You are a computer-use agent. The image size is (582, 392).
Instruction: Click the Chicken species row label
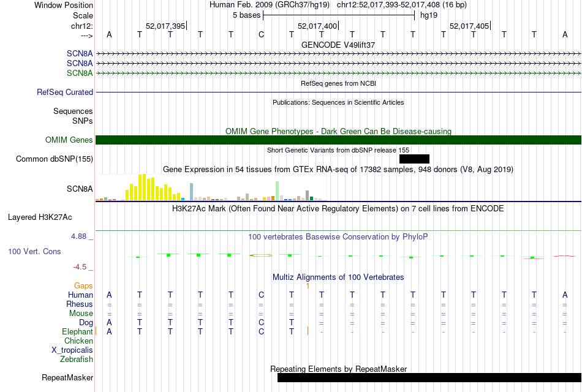pyautogui.click(x=78, y=341)
